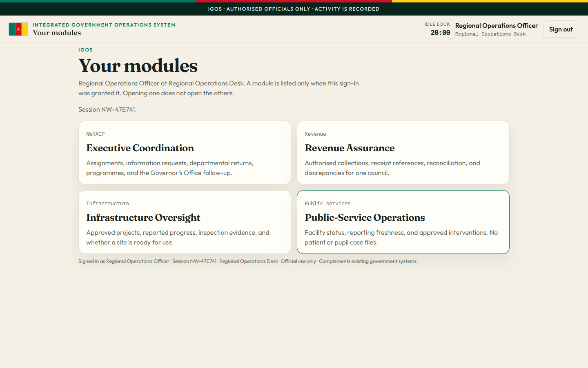Click the 'NWRACP' card tag

96,134
